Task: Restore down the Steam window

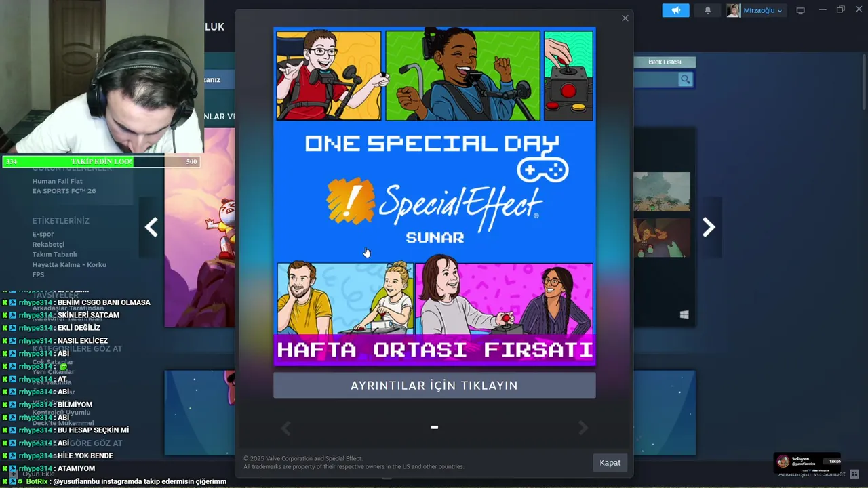Action: pos(841,9)
